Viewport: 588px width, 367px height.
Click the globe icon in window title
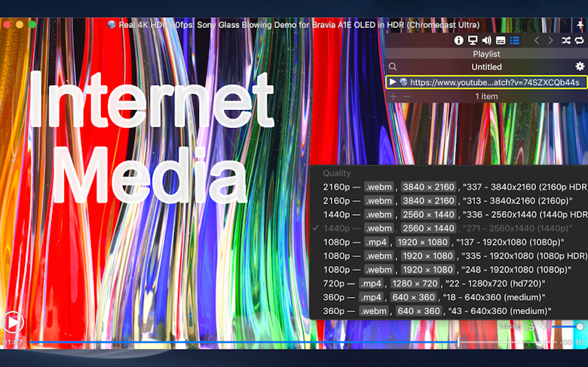click(x=111, y=25)
